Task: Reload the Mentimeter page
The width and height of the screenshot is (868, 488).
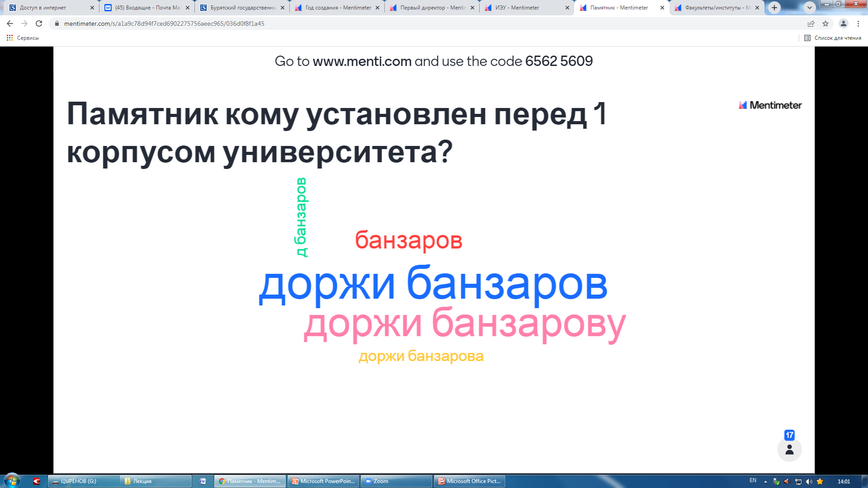Action: click(x=39, y=23)
